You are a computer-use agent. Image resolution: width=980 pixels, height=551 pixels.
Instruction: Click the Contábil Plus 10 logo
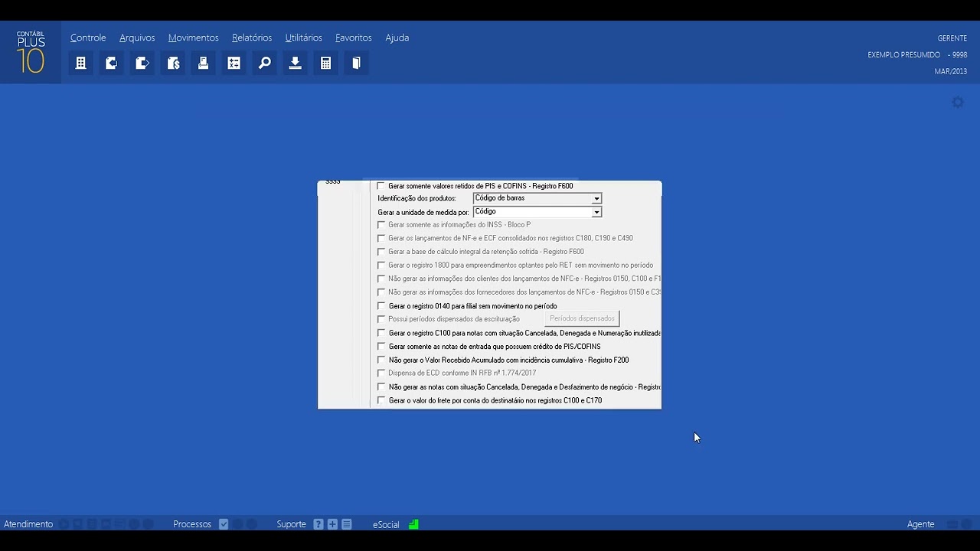[31, 52]
